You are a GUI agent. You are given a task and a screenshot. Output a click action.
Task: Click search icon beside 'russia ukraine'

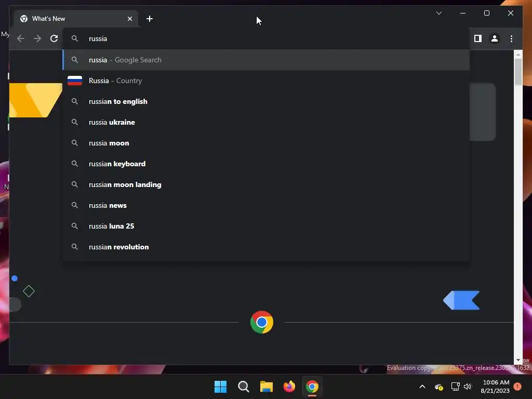click(x=75, y=122)
